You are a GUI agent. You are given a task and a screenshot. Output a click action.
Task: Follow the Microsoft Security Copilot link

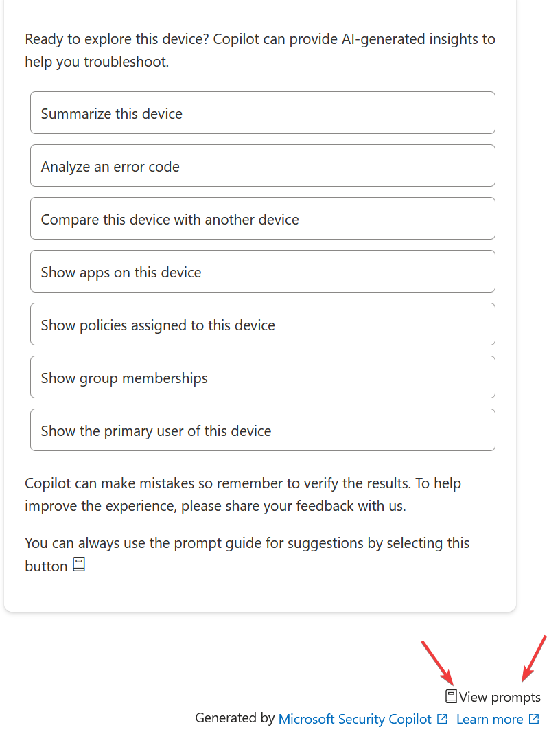pos(354,719)
